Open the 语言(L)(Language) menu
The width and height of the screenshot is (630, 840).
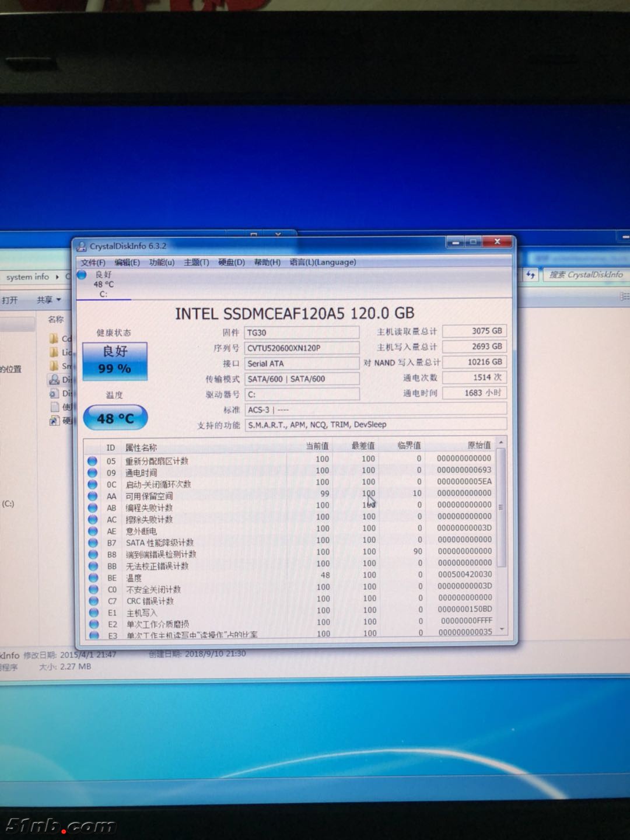pos(323,262)
